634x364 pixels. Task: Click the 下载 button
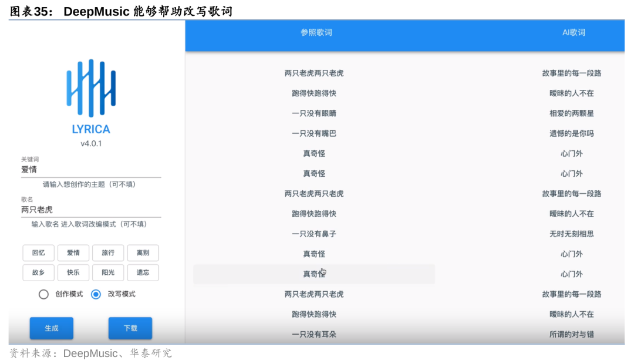point(130,328)
